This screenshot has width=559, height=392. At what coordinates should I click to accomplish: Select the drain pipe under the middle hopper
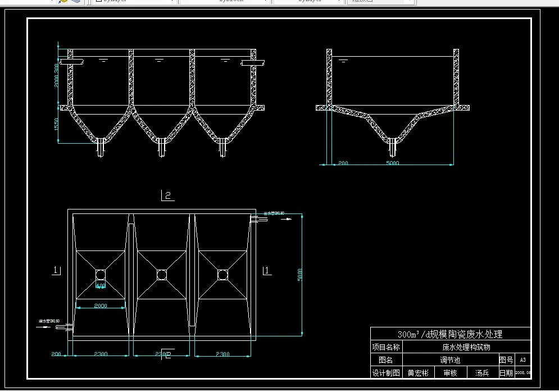pos(161,148)
